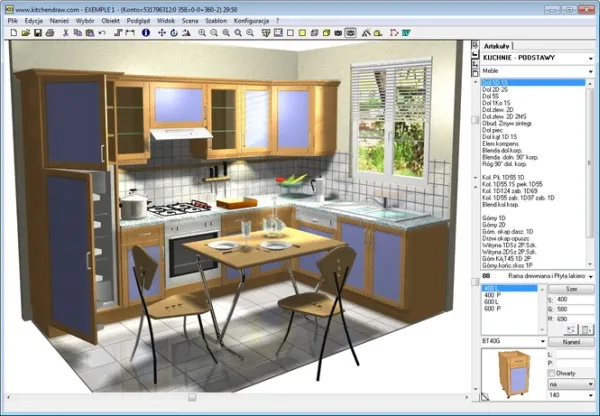The width and height of the screenshot is (600, 416).
Task: Open the Scena menu
Action: (190, 21)
